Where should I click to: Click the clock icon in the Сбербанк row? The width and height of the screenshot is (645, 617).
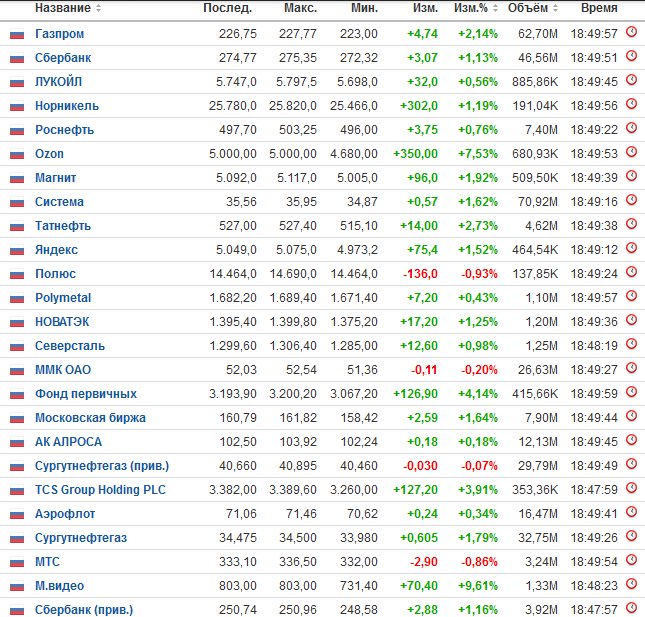[x=631, y=56]
